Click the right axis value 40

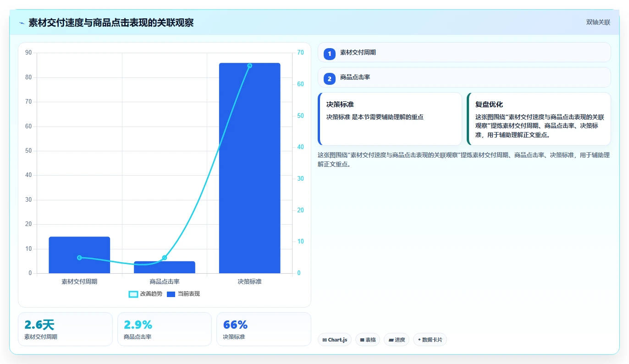(300, 147)
